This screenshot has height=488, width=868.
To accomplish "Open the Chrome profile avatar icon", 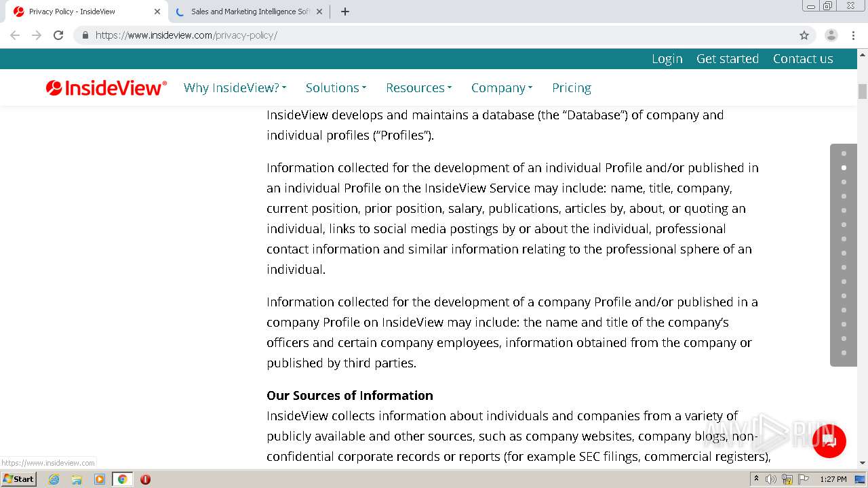I will coord(831,35).
